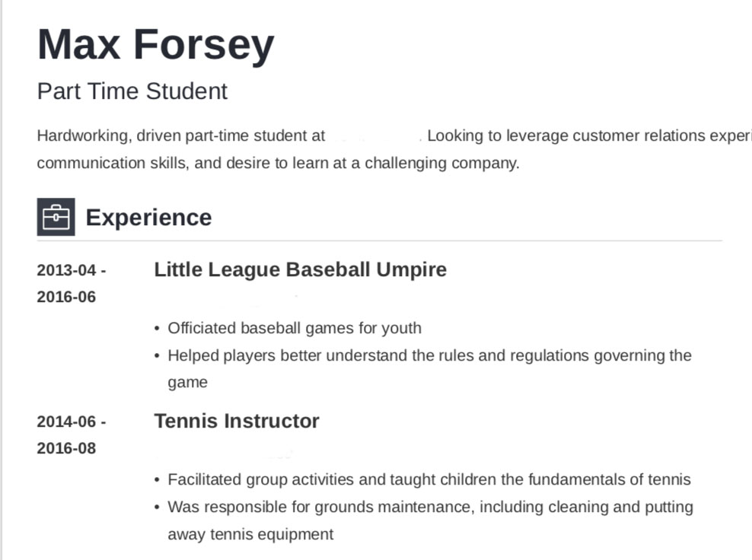
Task: Select the Part Time Student subtitle
Action: pyautogui.click(x=132, y=91)
